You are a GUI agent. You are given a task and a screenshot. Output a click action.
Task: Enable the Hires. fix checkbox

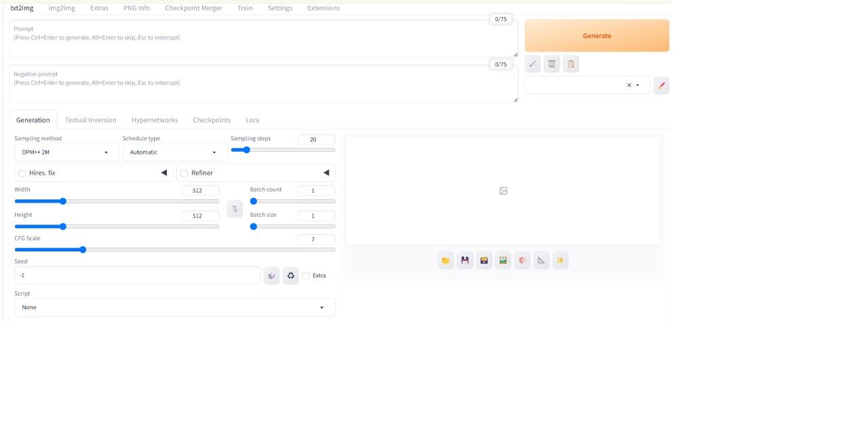click(x=22, y=174)
